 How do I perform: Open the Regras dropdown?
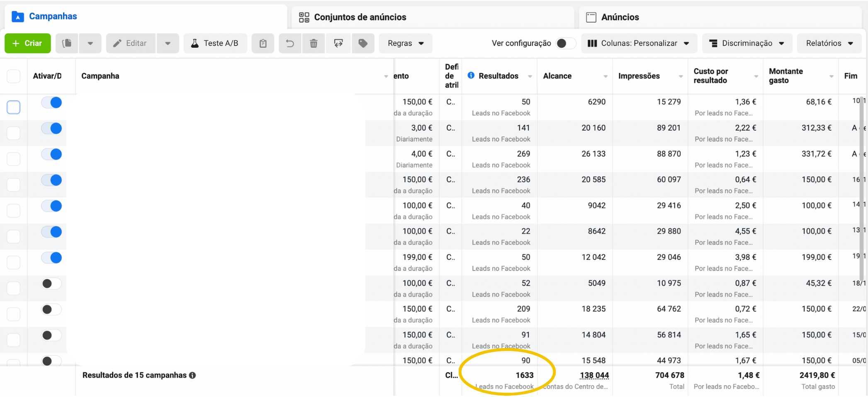(406, 43)
